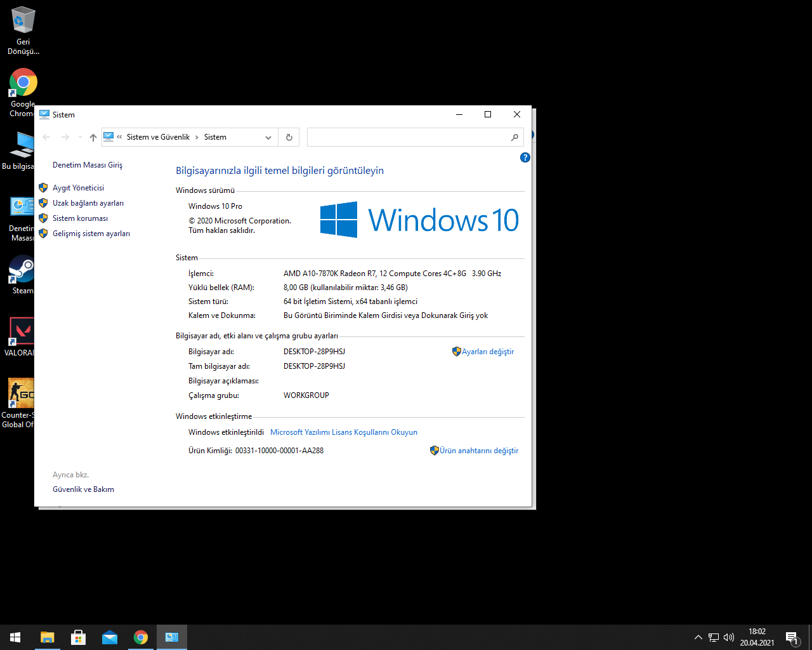Select the Bu bilgisayar desktop icon
Image resolution: width=812 pixels, height=650 pixels.
(x=18, y=150)
